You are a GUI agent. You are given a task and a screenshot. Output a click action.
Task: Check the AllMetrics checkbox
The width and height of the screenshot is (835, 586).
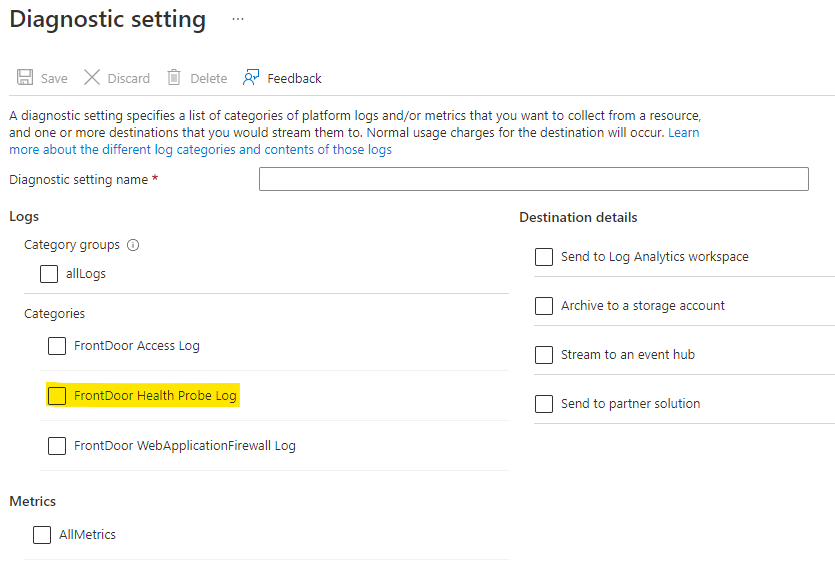41,535
